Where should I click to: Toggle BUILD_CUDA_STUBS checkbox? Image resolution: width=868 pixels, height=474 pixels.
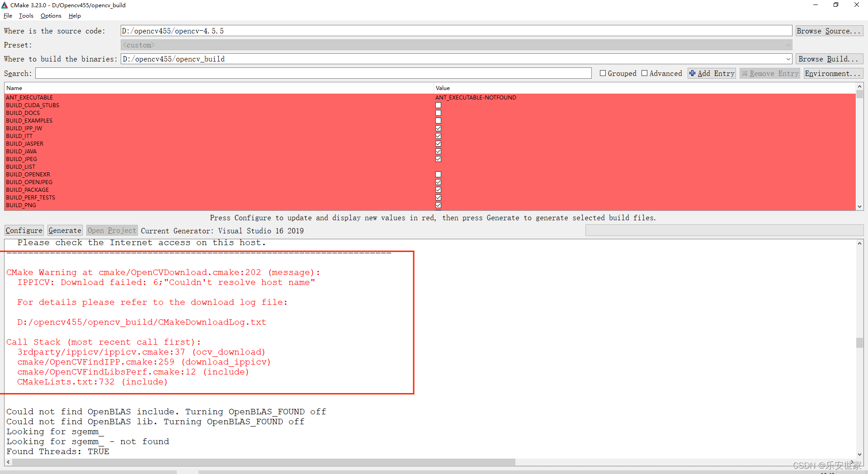[x=438, y=105]
